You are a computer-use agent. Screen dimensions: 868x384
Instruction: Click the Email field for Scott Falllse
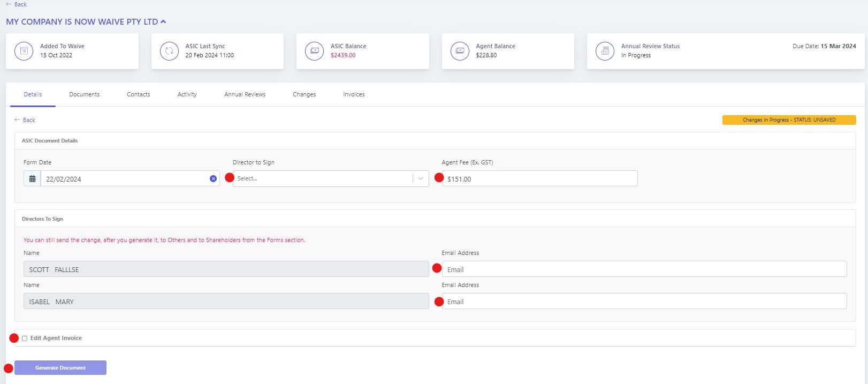coord(644,269)
